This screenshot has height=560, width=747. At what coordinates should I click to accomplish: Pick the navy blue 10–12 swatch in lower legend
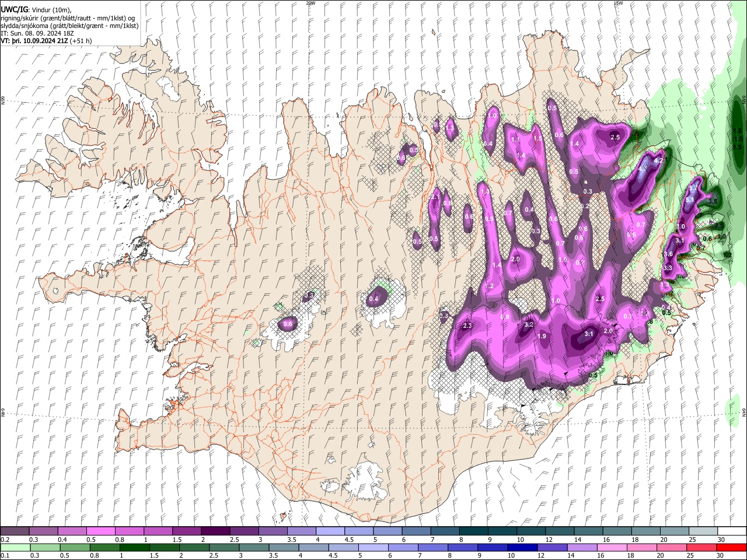pyautogui.click(x=522, y=547)
